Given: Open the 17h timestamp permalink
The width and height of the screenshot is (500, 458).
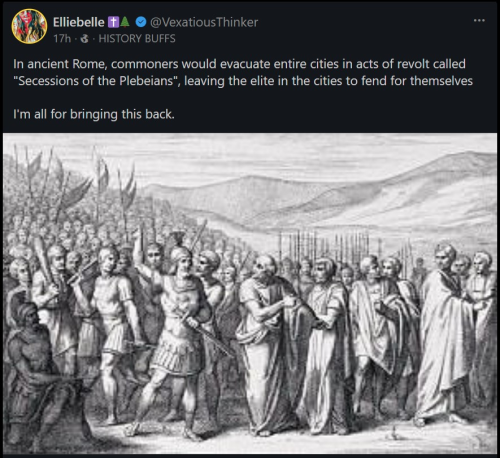Looking at the screenshot, I should [x=62, y=39].
